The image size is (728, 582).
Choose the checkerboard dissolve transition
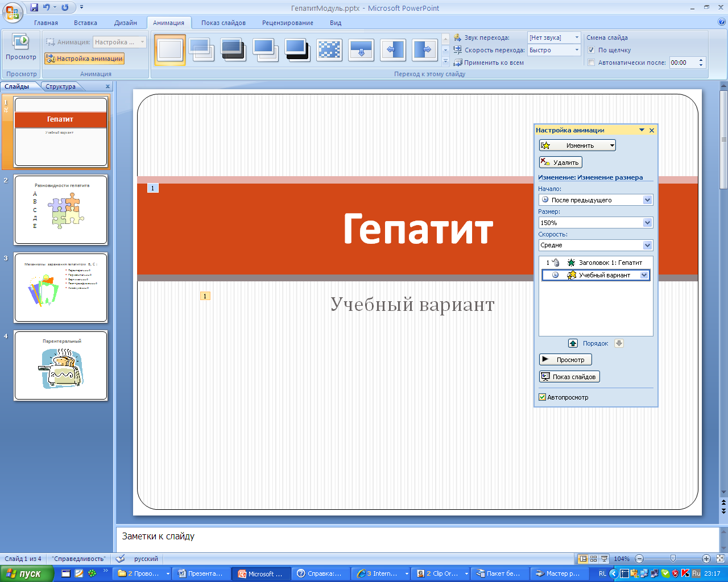point(329,50)
